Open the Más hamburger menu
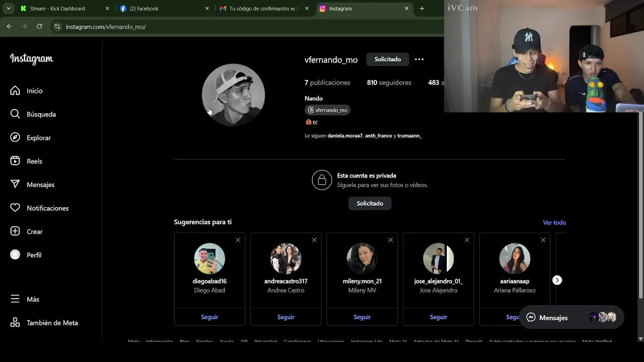Viewport: 644px width, 362px height. tap(15, 299)
